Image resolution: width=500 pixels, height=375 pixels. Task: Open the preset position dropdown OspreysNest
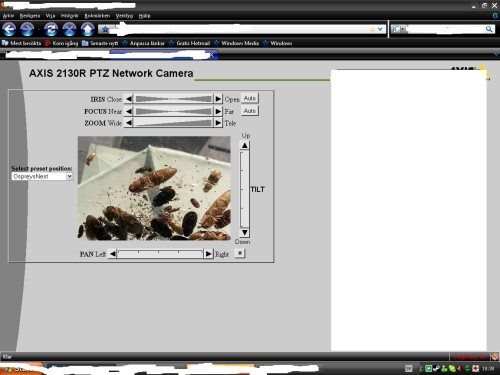(x=42, y=176)
